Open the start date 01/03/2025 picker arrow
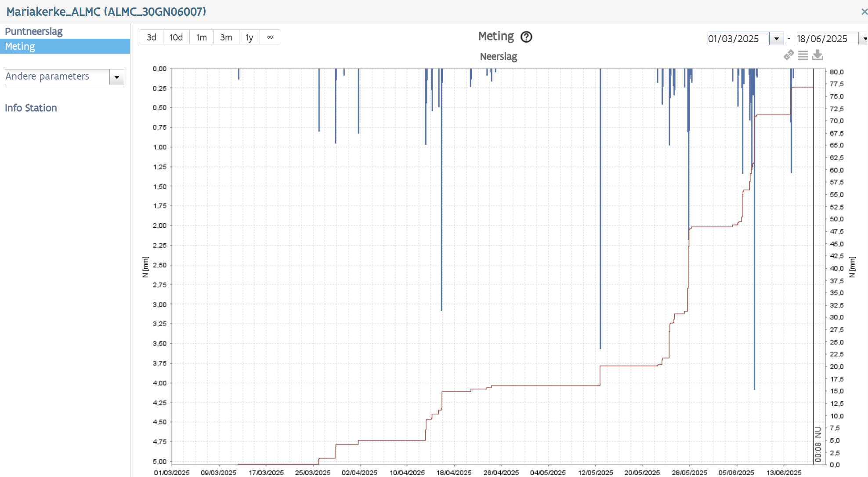The width and height of the screenshot is (868, 477). tap(776, 39)
